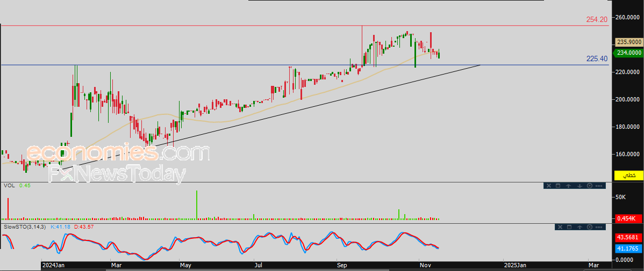Click the 200.0000 price axis label
The height and width of the screenshot is (271, 644).
[628, 99]
